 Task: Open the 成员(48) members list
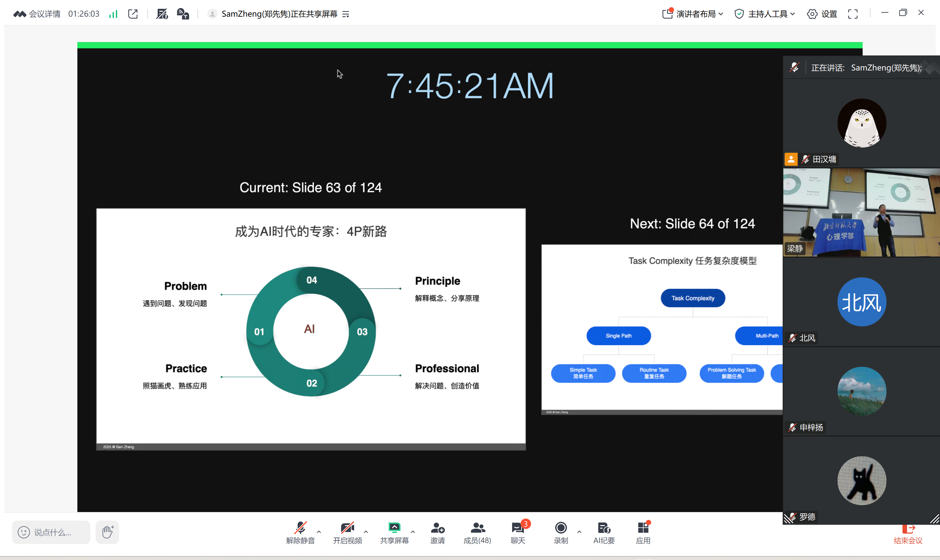click(x=478, y=532)
